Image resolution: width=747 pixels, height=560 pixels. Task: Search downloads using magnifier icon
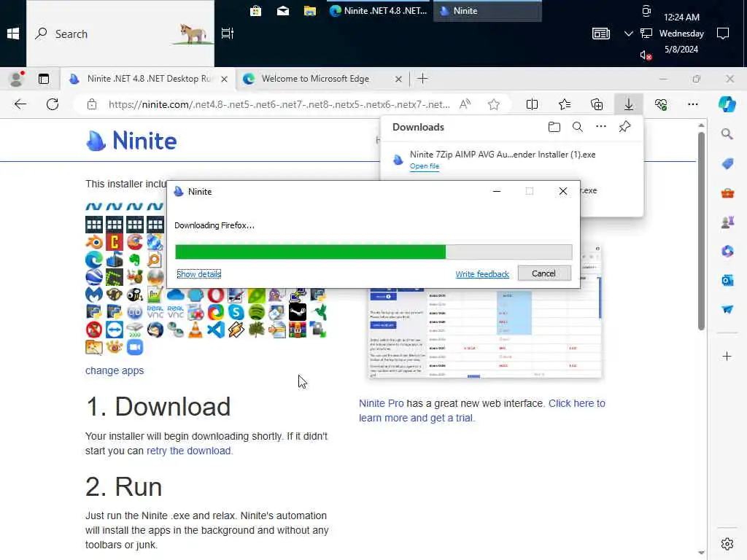[x=578, y=127]
